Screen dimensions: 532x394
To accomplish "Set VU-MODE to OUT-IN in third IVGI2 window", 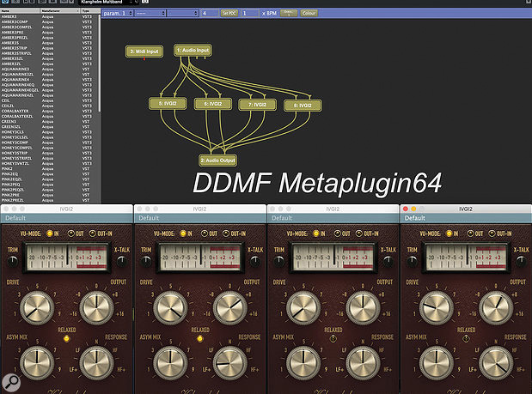I will (x=358, y=233).
